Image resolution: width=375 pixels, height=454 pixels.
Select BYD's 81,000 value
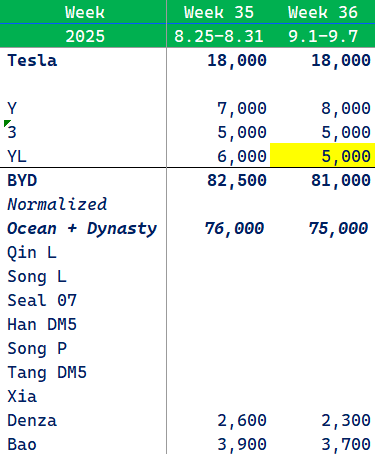coord(341,180)
